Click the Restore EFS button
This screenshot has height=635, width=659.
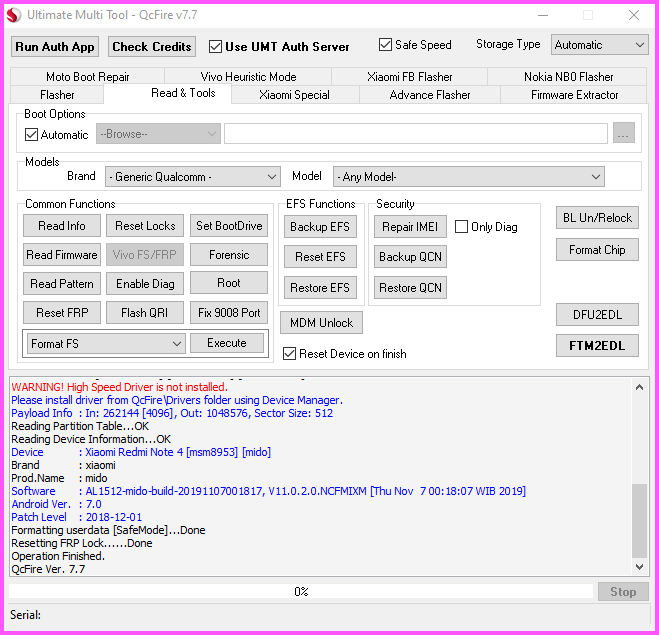point(320,287)
